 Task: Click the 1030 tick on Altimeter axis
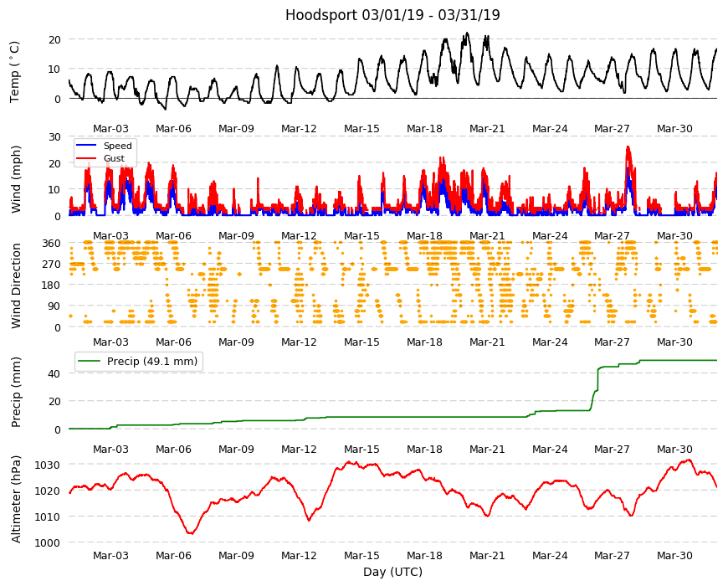pos(48,465)
